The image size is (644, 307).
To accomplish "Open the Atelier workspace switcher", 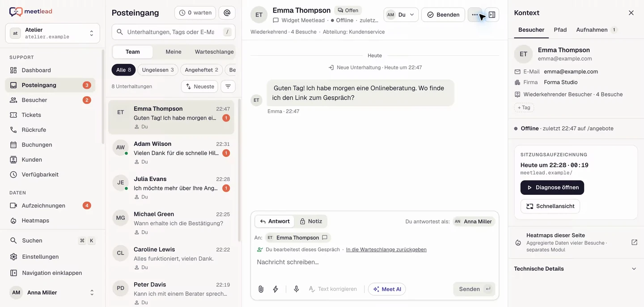I will click(x=52, y=33).
